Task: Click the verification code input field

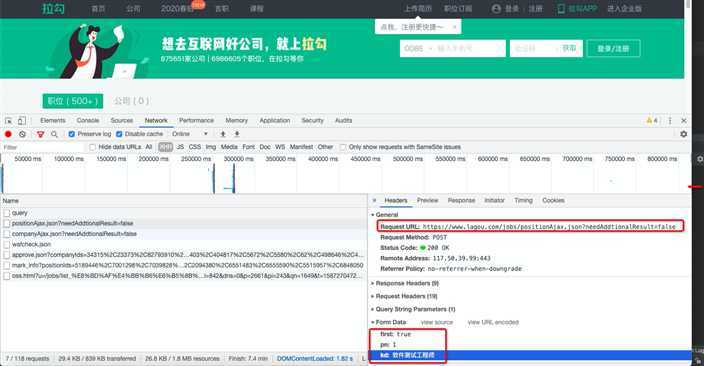Action: click(x=534, y=49)
